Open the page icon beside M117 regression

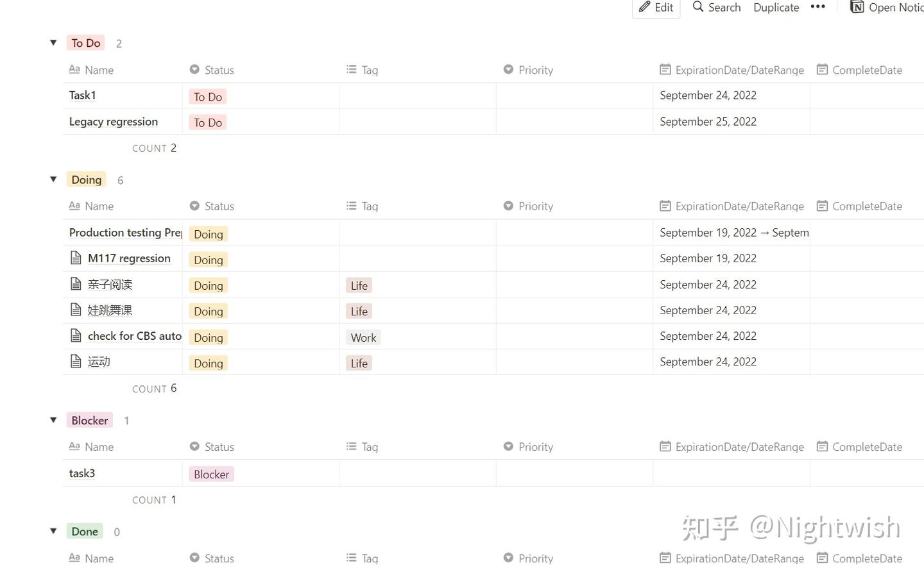(x=76, y=257)
